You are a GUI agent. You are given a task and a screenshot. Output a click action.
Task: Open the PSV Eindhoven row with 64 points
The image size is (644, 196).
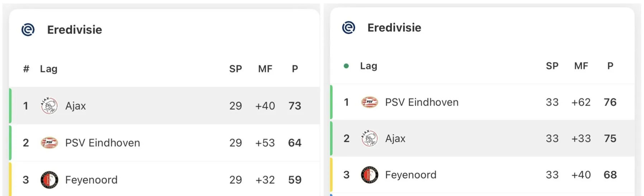tap(164, 143)
